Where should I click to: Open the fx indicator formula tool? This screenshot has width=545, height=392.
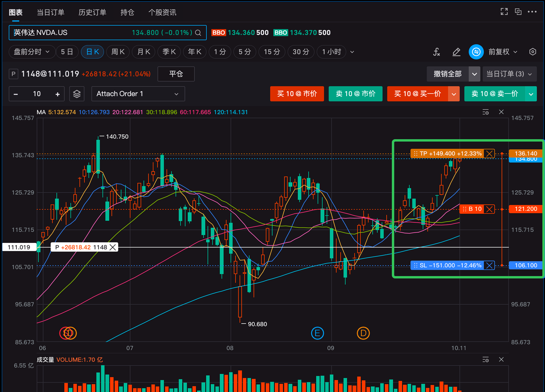[x=436, y=52]
